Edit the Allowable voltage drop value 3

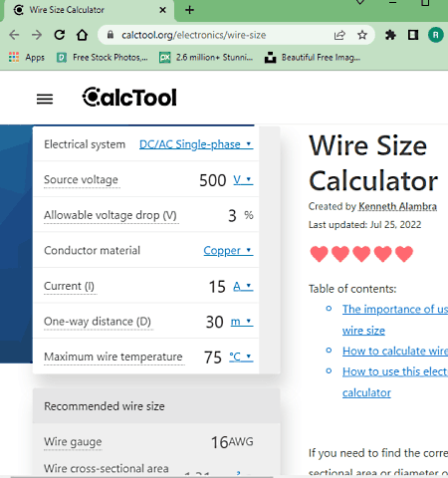tap(232, 216)
